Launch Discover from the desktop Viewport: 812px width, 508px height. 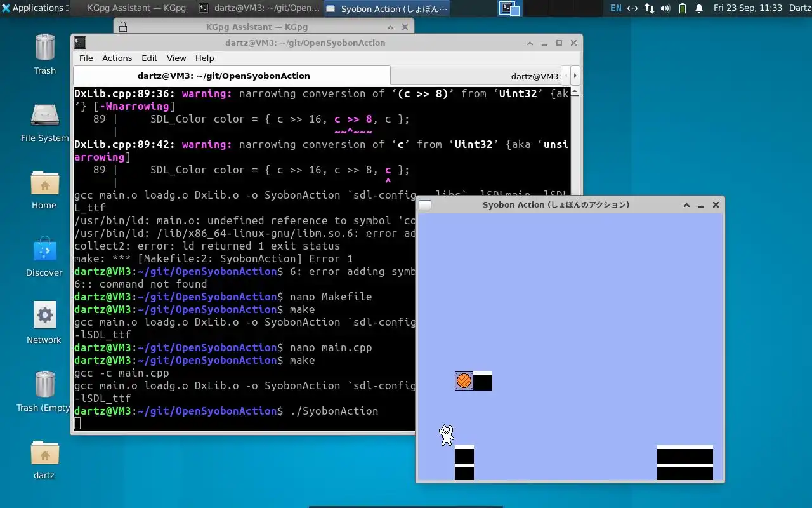44,257
